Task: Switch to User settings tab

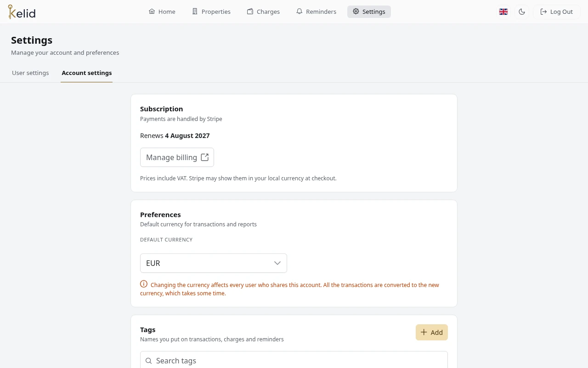Action: pos(30,73)
